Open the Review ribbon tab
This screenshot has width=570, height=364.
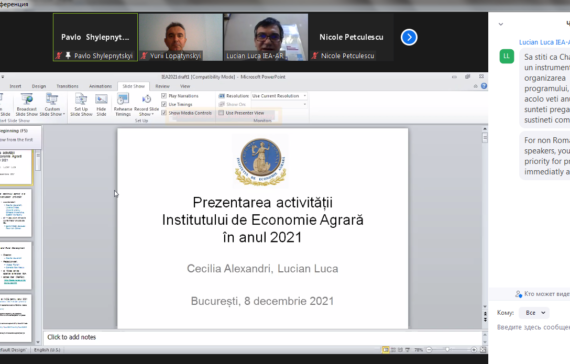tap(162, 86)
